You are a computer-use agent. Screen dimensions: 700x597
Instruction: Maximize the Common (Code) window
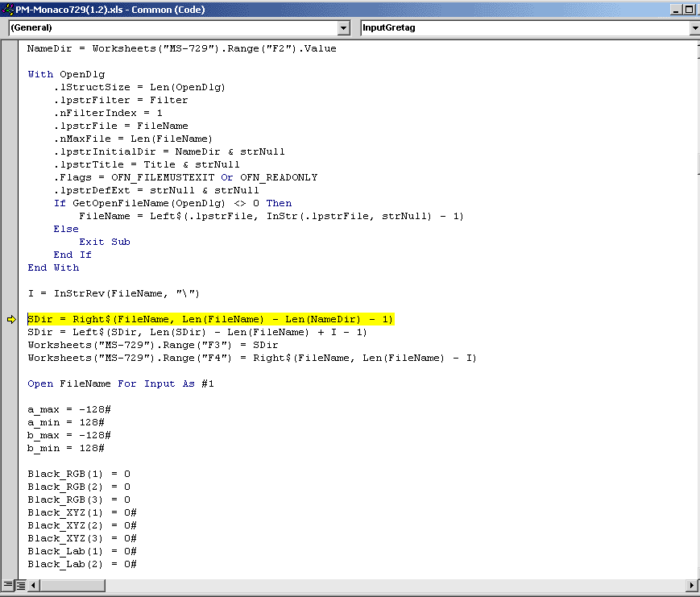pos(689,10)
